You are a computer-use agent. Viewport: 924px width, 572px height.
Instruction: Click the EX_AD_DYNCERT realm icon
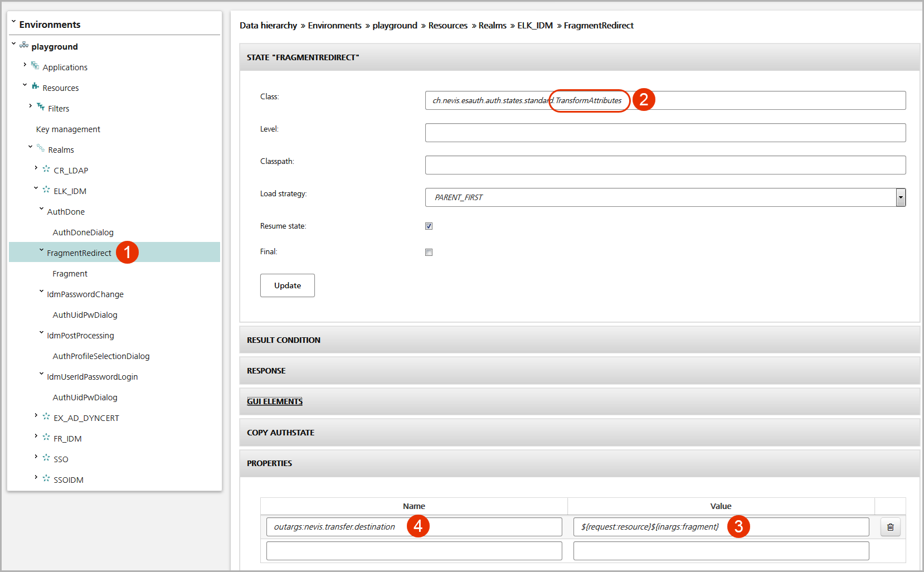tap(46, 416)
